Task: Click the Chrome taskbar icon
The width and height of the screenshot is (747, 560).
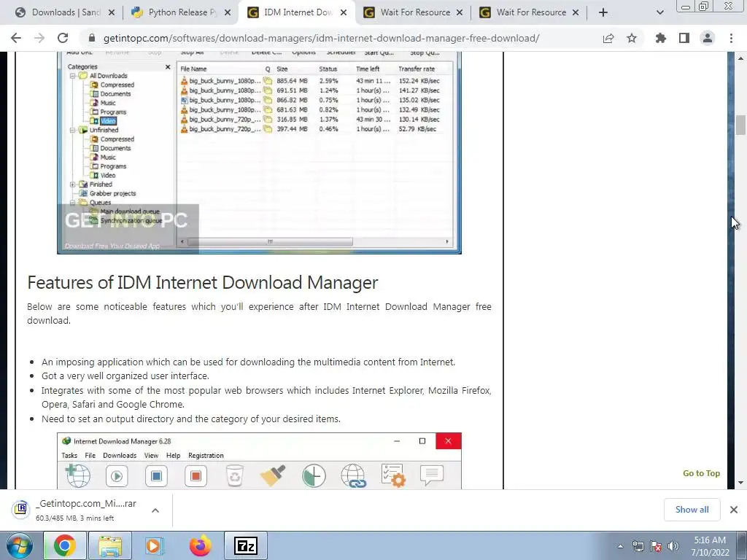Action: coord(65,545)
